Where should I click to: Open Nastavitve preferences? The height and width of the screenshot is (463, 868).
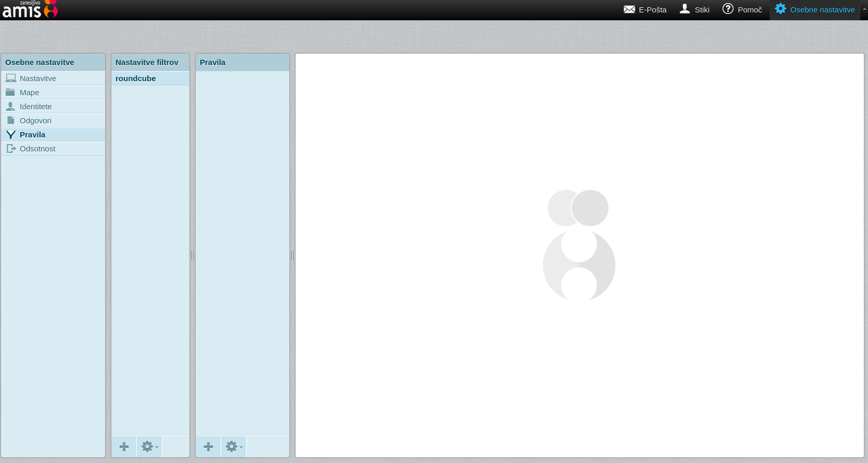click(x=53, y=78)
